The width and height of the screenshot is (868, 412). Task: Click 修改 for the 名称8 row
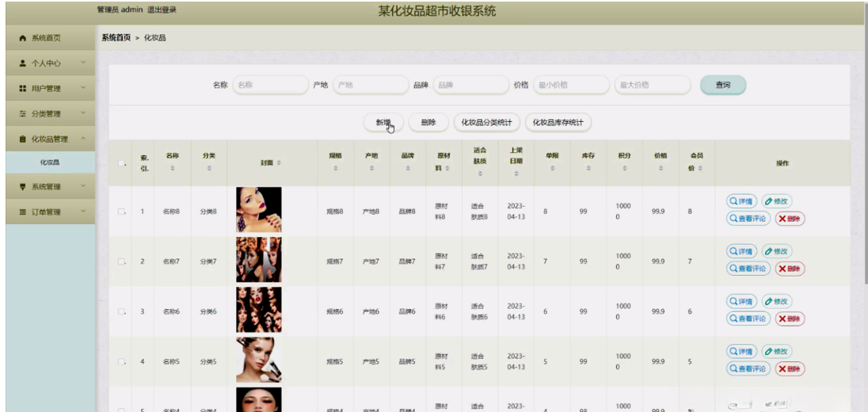pyautogui.click(x=776, y=201)
